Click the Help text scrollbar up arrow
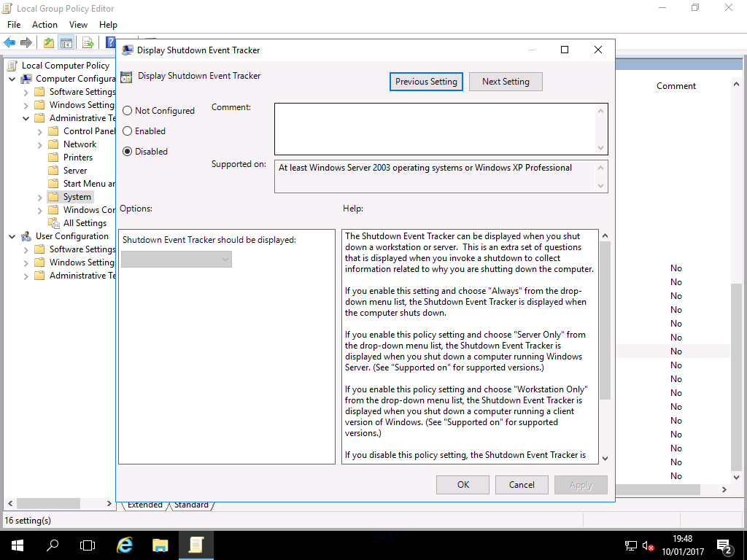Viewport: 747px width, 560px height. (605, 236)
